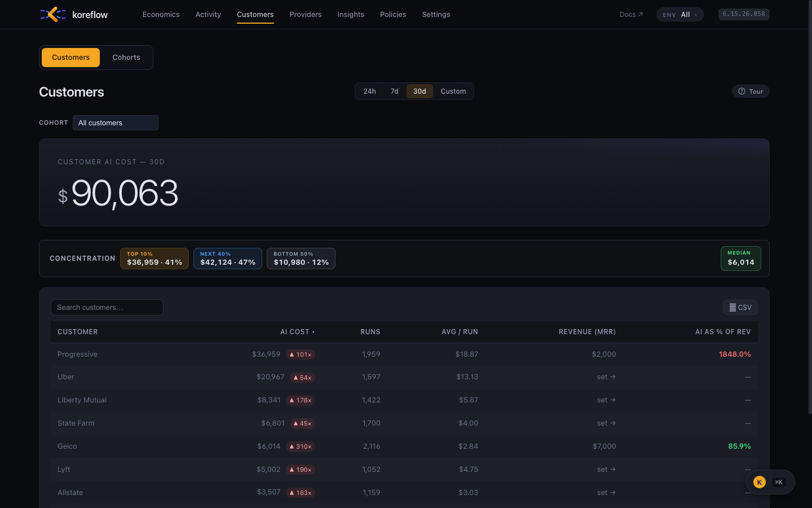This screenshot has height=508, width=812.
Task: Set revenue for Lyft
Action: pos(607,470)
